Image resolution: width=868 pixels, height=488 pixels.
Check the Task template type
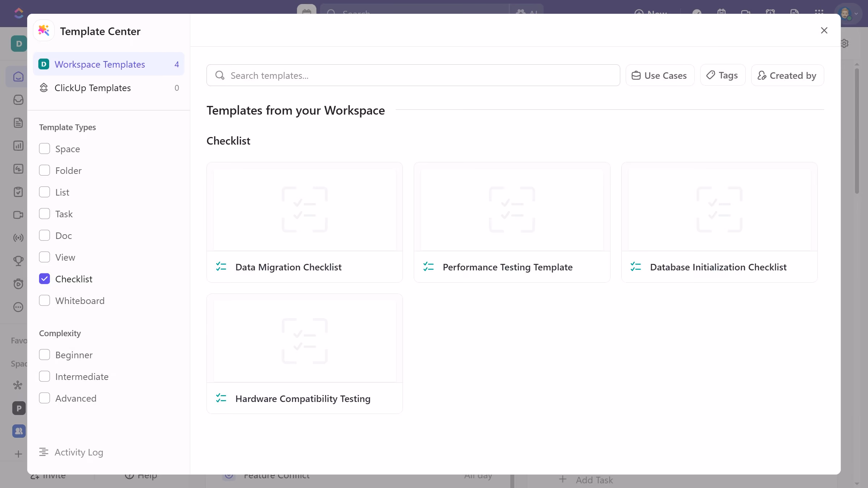44,214
